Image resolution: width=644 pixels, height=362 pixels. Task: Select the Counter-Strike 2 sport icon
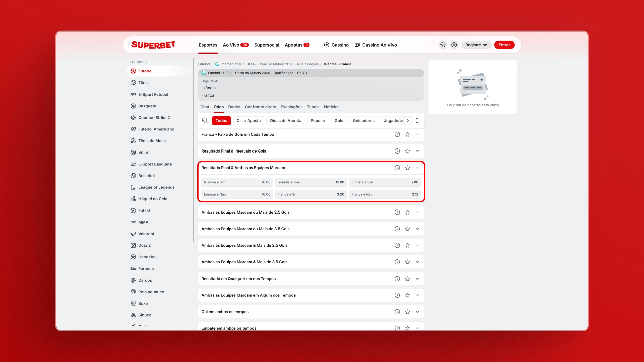pyautogui.click(x=133, y=118)
